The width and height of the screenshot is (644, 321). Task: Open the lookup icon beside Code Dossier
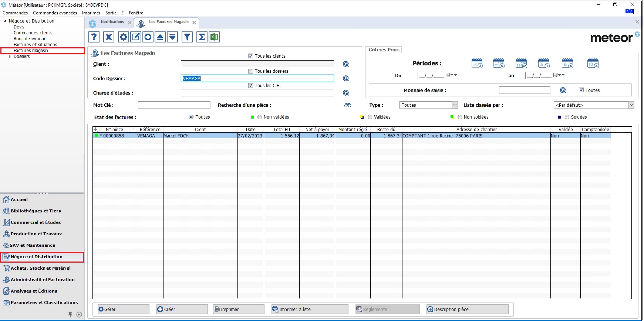346,79
